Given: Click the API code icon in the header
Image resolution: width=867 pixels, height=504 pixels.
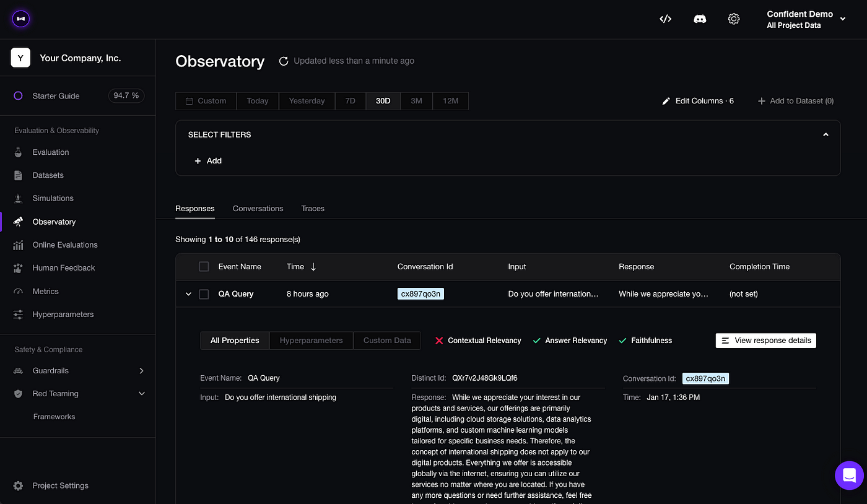Looking at the screenshot, I should click(665, 19).
